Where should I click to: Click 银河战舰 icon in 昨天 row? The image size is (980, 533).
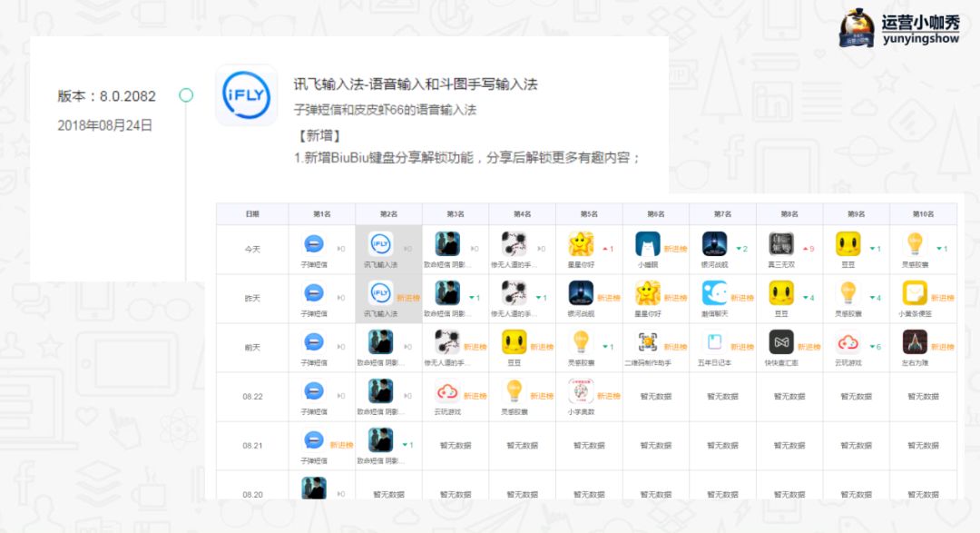582,292
